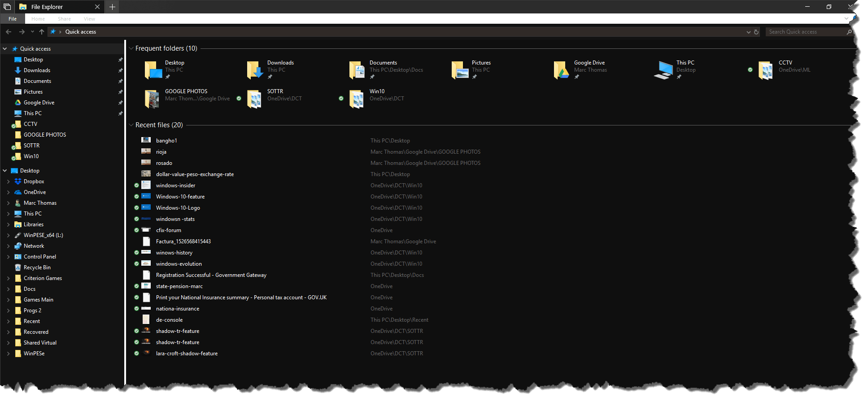Switch to the View ribbon tab

pos(89,19)
